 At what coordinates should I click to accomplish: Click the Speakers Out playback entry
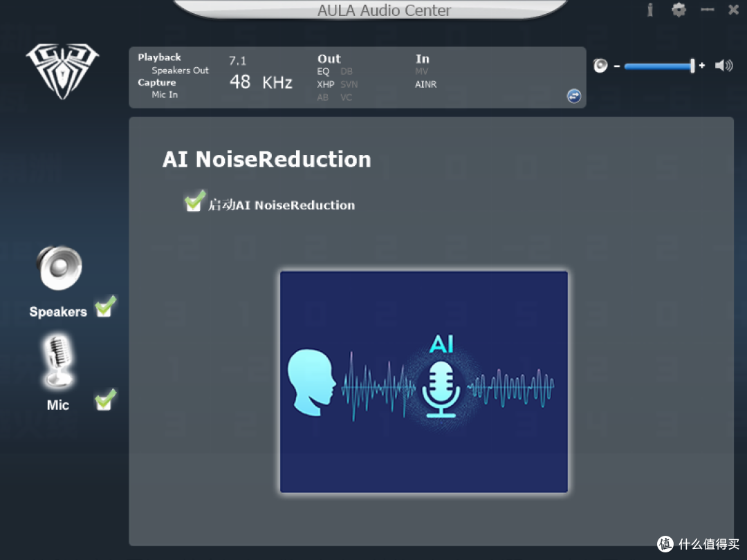coord(180,71)
